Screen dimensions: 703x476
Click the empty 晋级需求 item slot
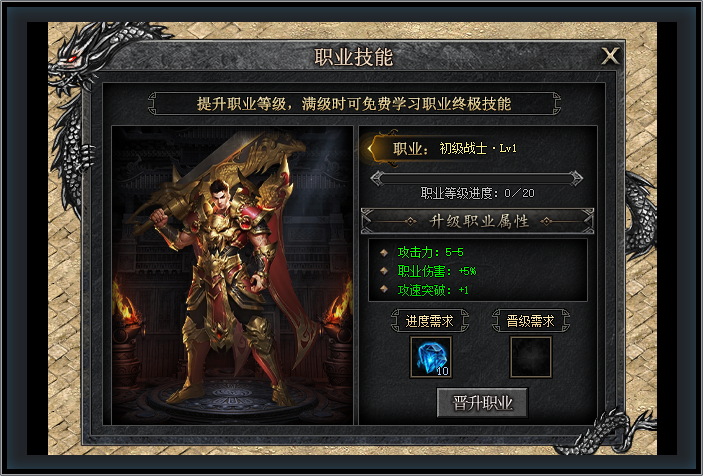coord(531,357)
